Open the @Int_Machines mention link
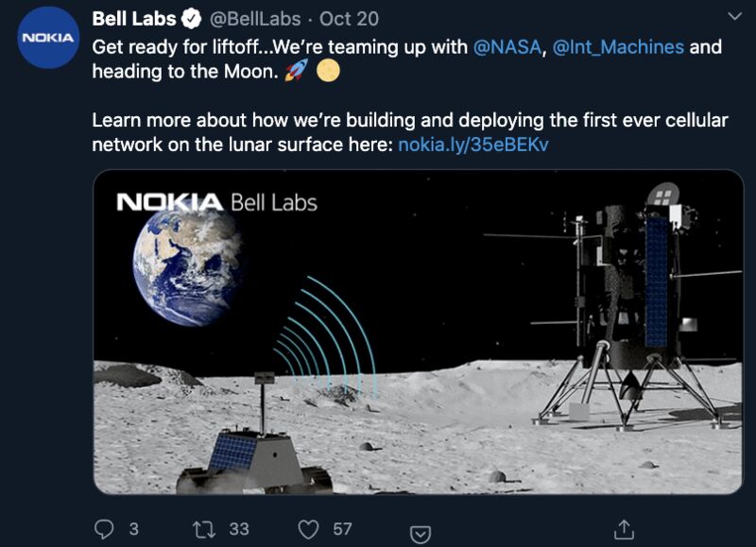 click(618, 47)
